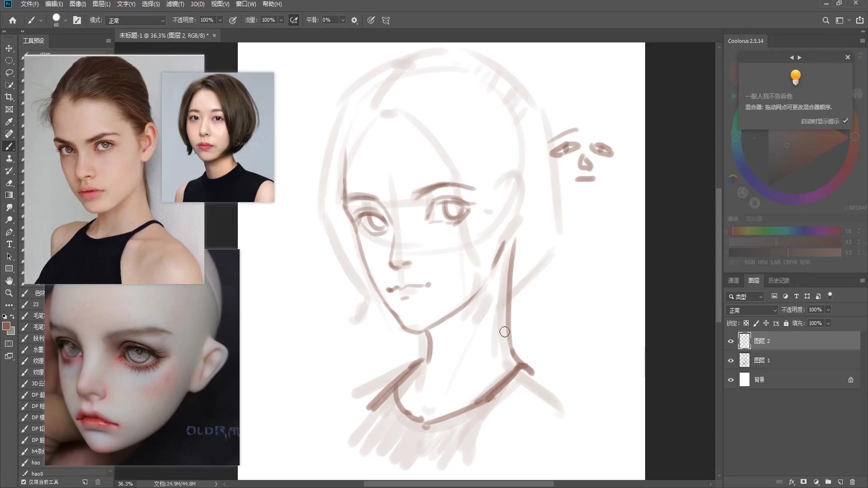Create new adjustment layer icon
Viewport: 868px width, 488px height.
816,482
